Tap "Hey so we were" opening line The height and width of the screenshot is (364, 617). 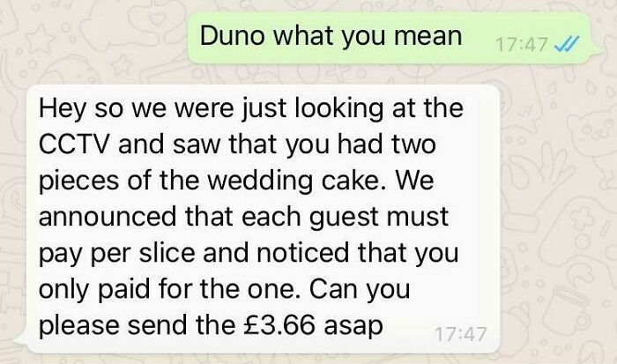[x=136, y=109]
